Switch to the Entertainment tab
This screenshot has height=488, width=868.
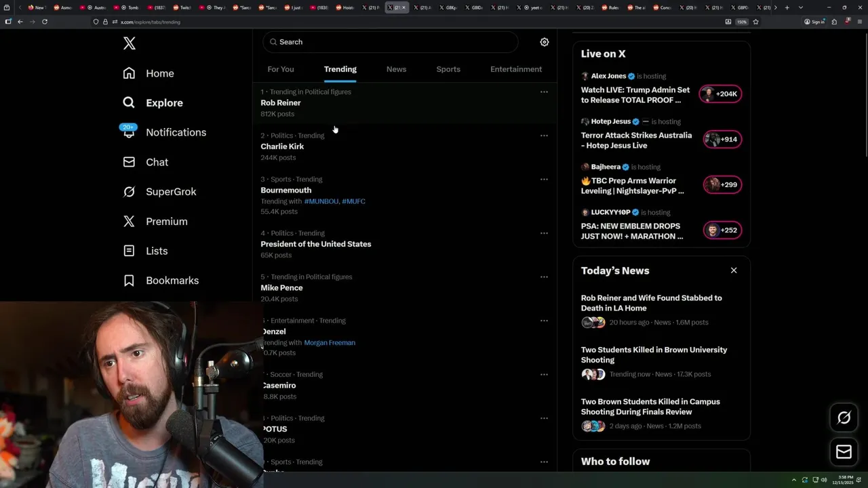[x=516, y=69]
